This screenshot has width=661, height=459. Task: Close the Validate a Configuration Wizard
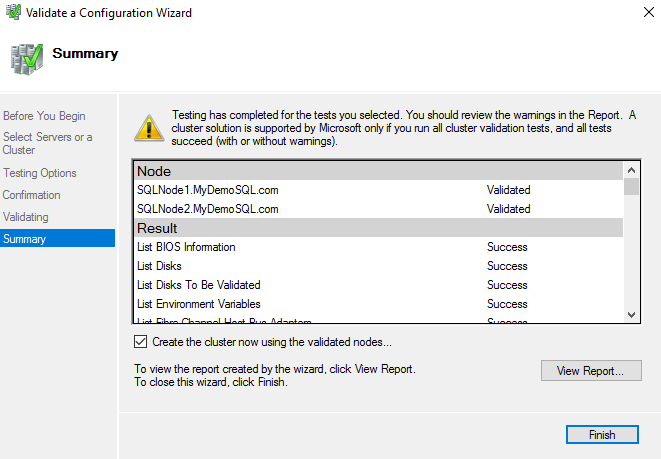click(x=649, y=12)
